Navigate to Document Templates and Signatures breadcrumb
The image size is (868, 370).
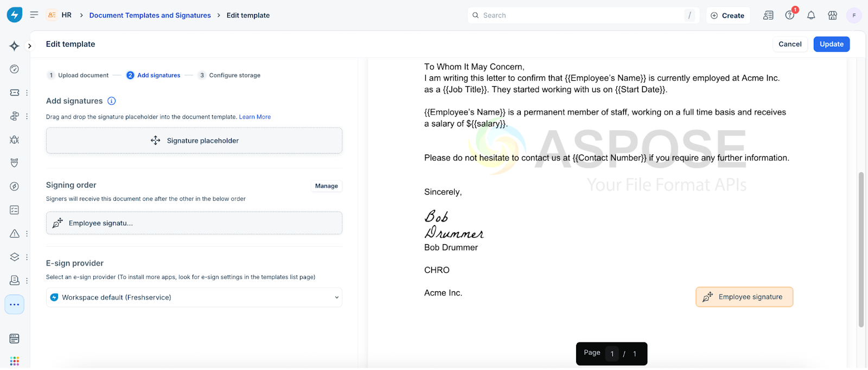150,15
